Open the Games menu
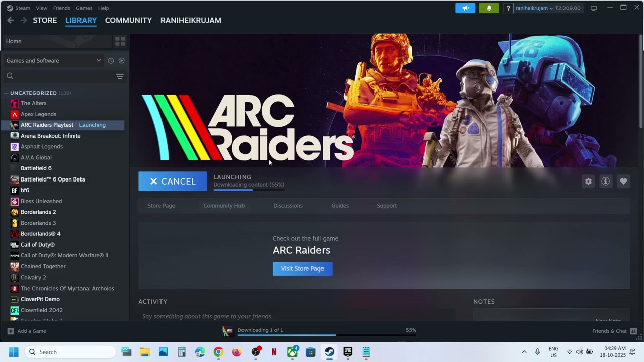 tap(84, 8)
